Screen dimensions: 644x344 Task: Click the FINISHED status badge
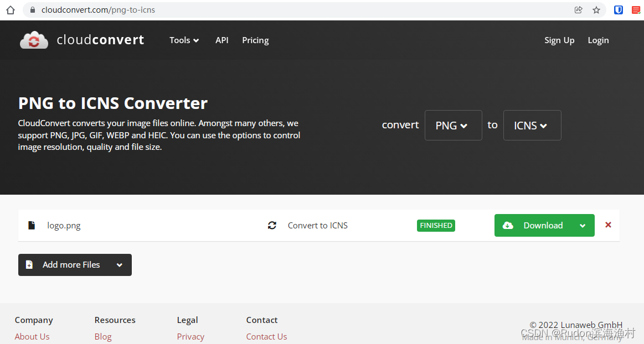(x=436, y=226)
